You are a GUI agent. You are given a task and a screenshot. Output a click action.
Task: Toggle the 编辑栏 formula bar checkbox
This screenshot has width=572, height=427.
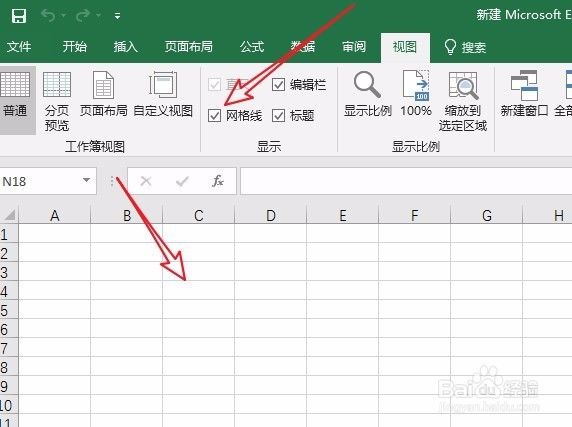[278, 85]
